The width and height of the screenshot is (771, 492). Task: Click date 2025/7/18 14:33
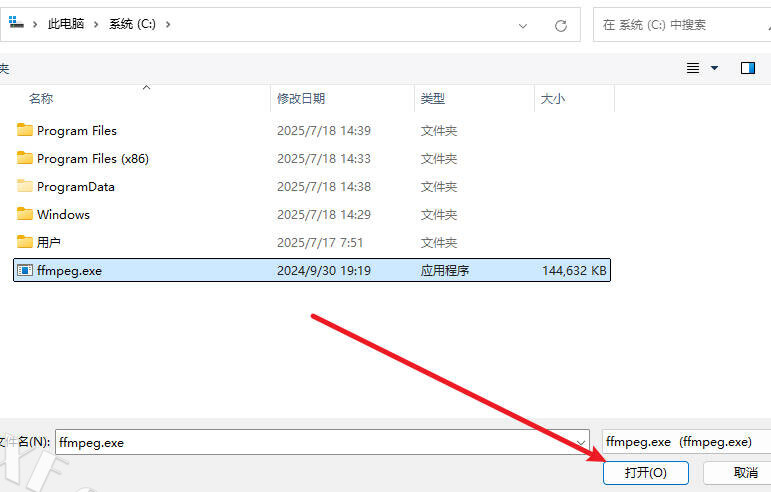pos(324,158)
